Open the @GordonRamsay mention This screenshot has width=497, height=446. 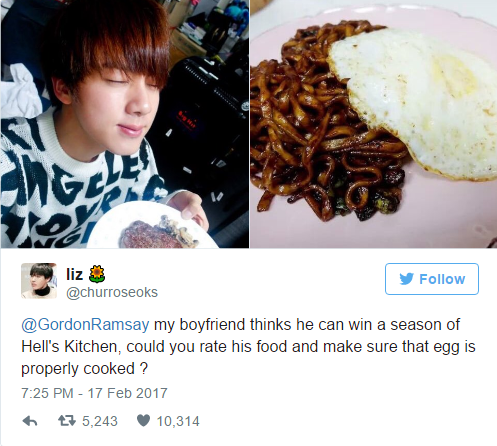85,324
